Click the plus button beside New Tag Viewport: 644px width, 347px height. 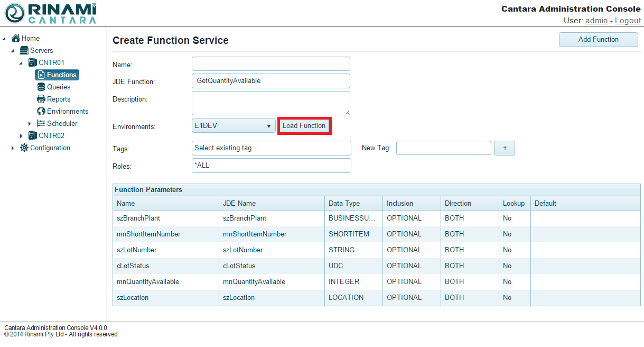click(505, 148)
